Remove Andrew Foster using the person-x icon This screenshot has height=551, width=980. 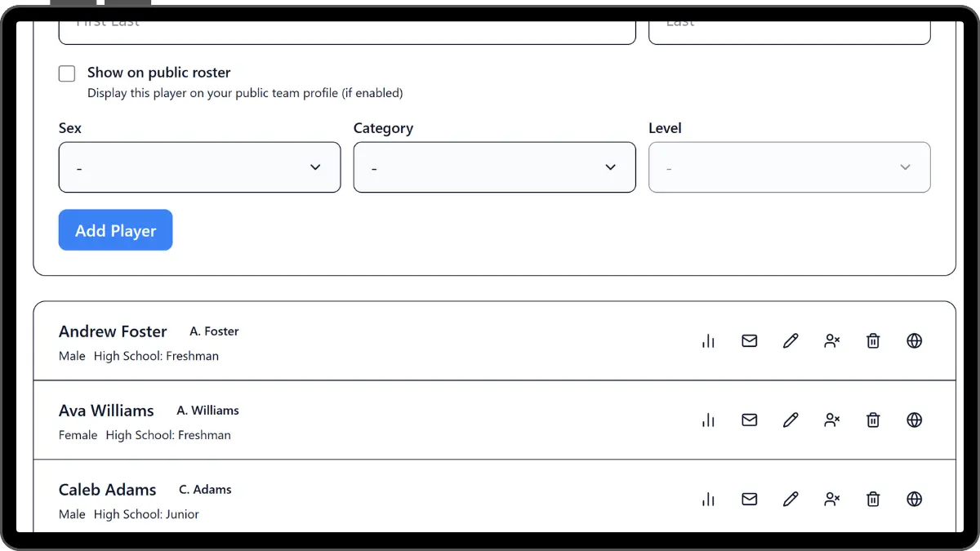tap(831, 340)
